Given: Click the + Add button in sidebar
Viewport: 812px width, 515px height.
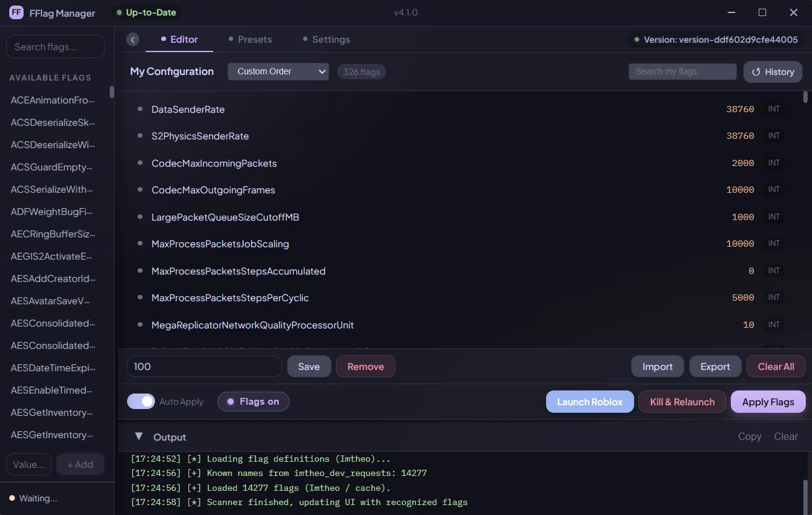Looking at the screenshot, I should (x=80, y=464).
